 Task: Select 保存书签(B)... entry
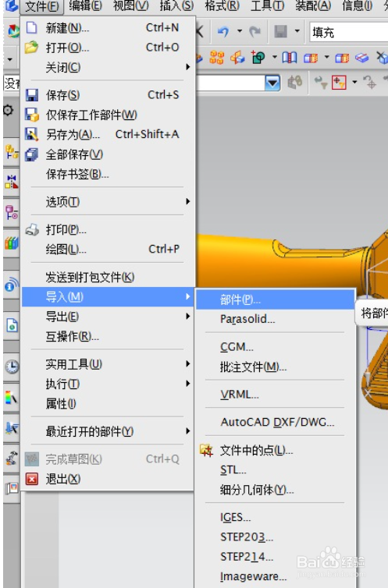pyautogui.click(x=108, y=174)
